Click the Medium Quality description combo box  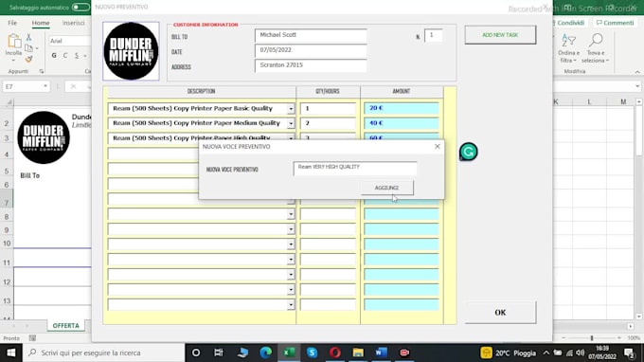point(201,123)
